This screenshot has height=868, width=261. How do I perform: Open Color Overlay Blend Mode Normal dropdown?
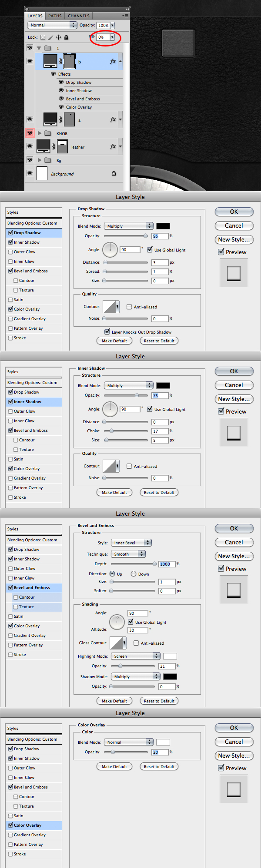[x=129, y=742]
